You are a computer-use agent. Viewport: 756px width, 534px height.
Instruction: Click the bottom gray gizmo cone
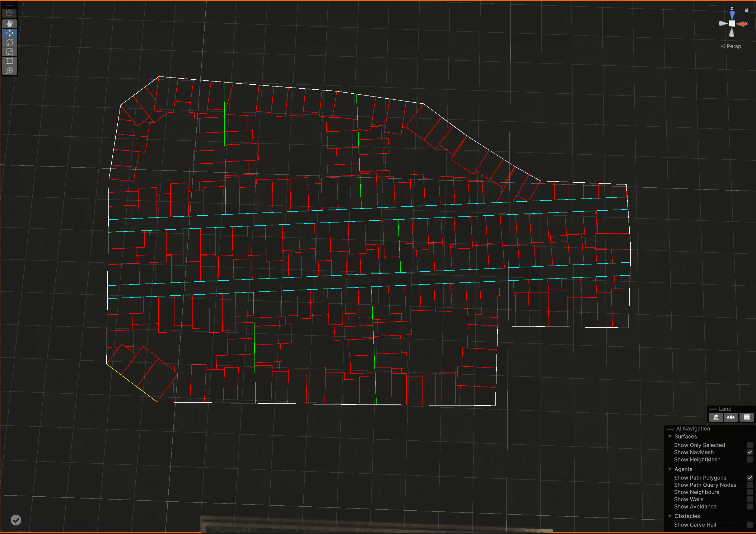click(x=732, y=32)
